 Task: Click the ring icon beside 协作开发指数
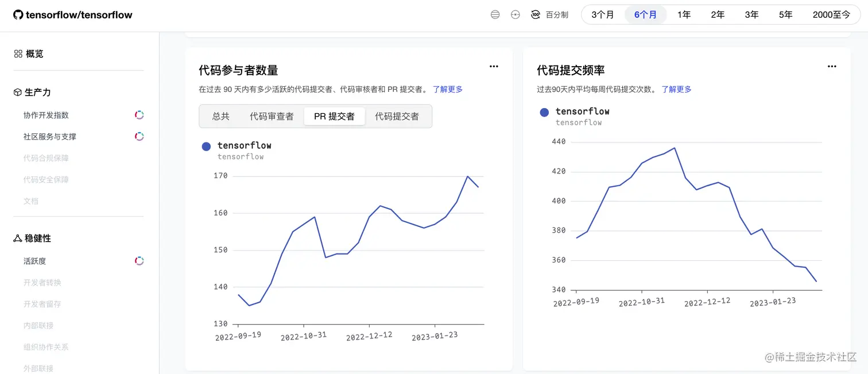coord(139,115)
